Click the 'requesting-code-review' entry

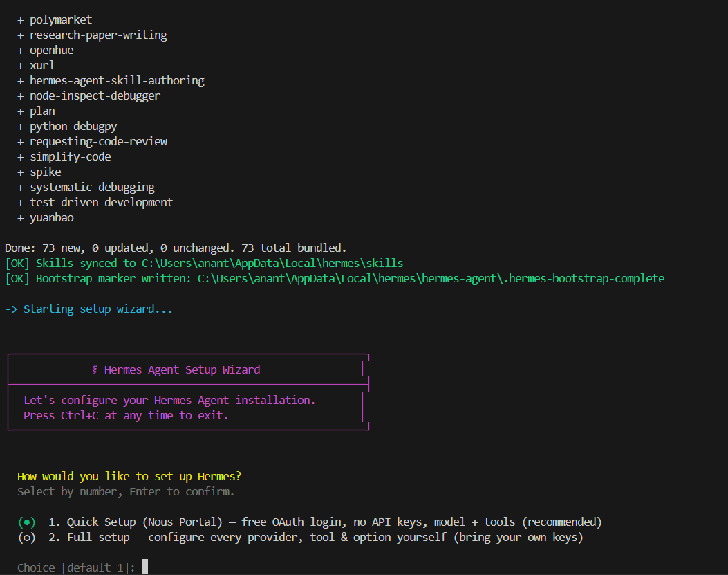[98, 141]
